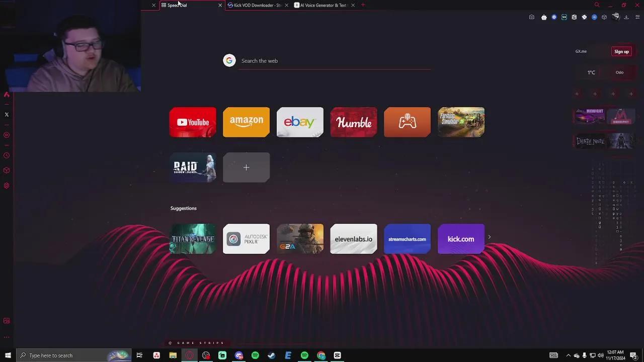Open the Windows Start menu
This screenshot has height=362, width=644.
tap(8, 355)
